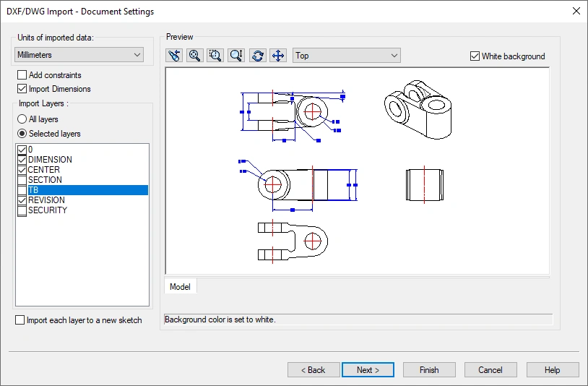Select the REVISION layer in list

coord(46,200)
